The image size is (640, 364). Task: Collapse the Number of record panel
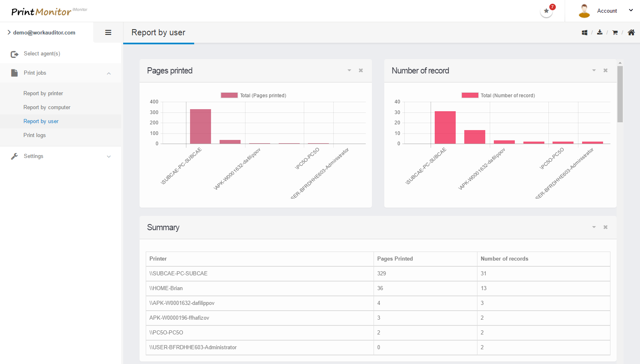594,71
